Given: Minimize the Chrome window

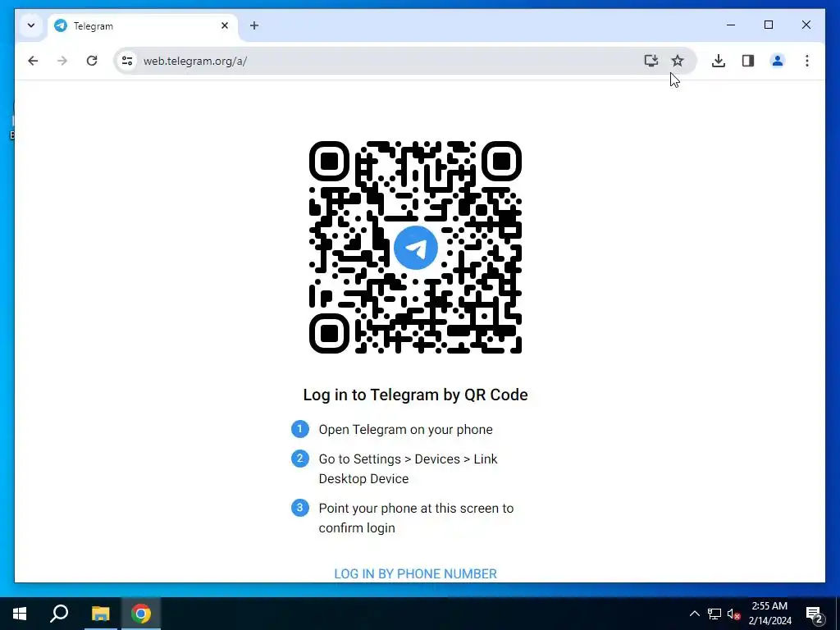Looking at the screenshot, I should tap(731, 25).
